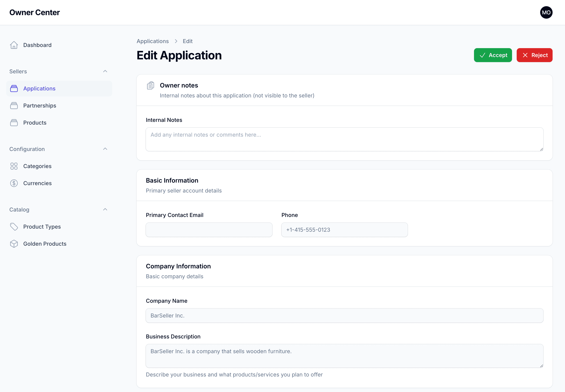Focus the Internal Notes textarea
Screen dimensions: 565x392
(345, 139)
